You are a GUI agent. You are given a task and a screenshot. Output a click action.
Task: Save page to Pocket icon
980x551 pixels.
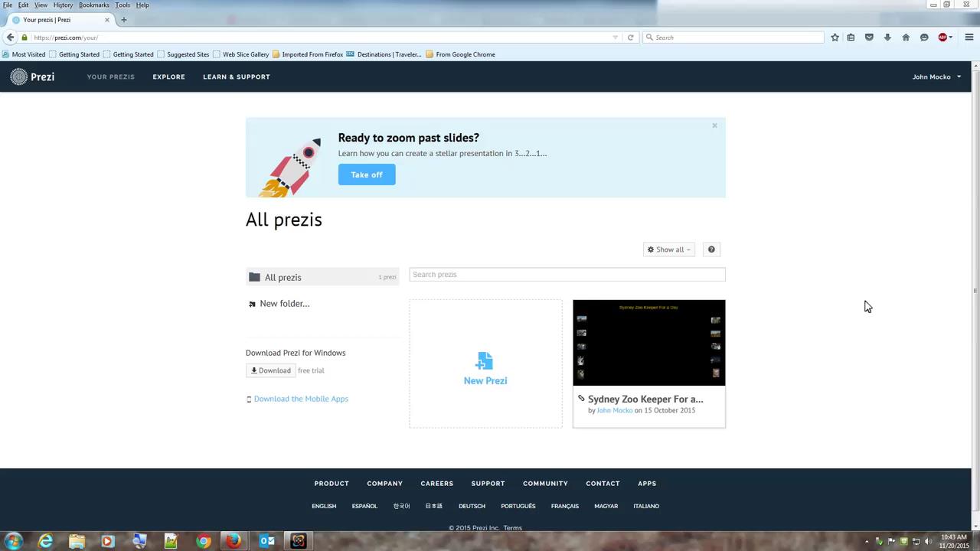click(869, 37)
